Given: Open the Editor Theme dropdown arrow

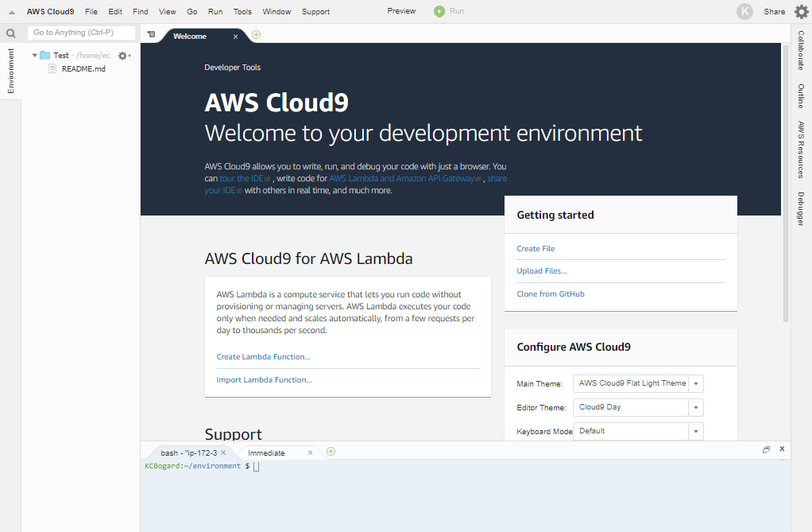Looking at the screenshot, I should 696,408.
